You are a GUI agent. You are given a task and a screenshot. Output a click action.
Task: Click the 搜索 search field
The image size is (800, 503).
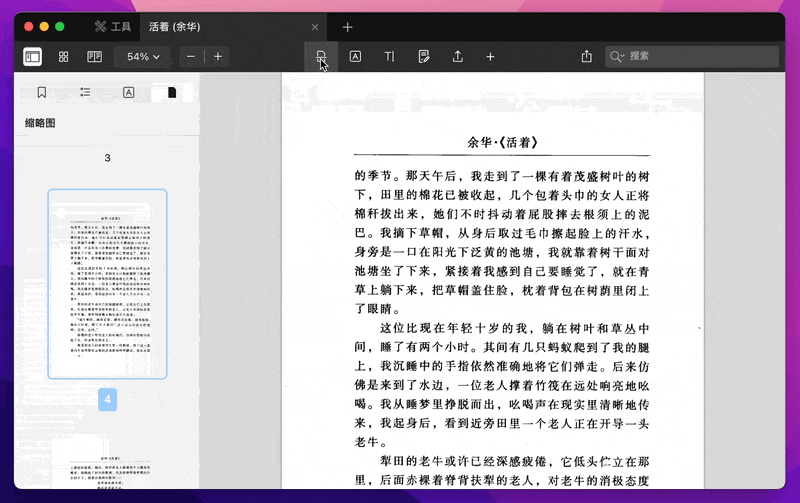[692, 56]
